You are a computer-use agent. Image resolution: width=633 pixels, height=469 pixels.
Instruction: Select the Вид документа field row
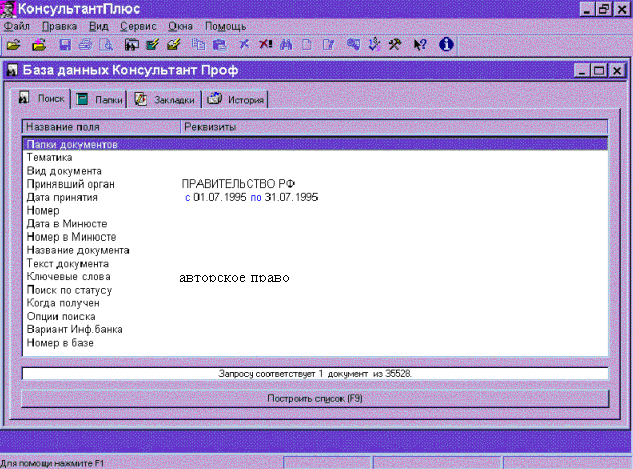click(x=315, y=171)
